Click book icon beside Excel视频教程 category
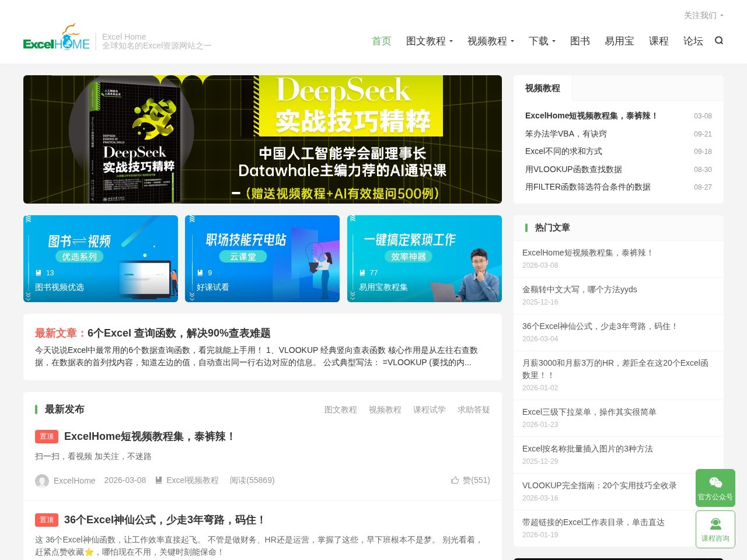747x560 pixels. pos(159,480)
